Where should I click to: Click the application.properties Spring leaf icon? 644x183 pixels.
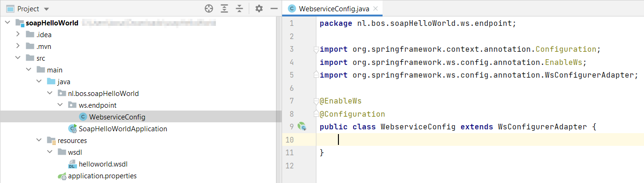click(x=62, y=176)
